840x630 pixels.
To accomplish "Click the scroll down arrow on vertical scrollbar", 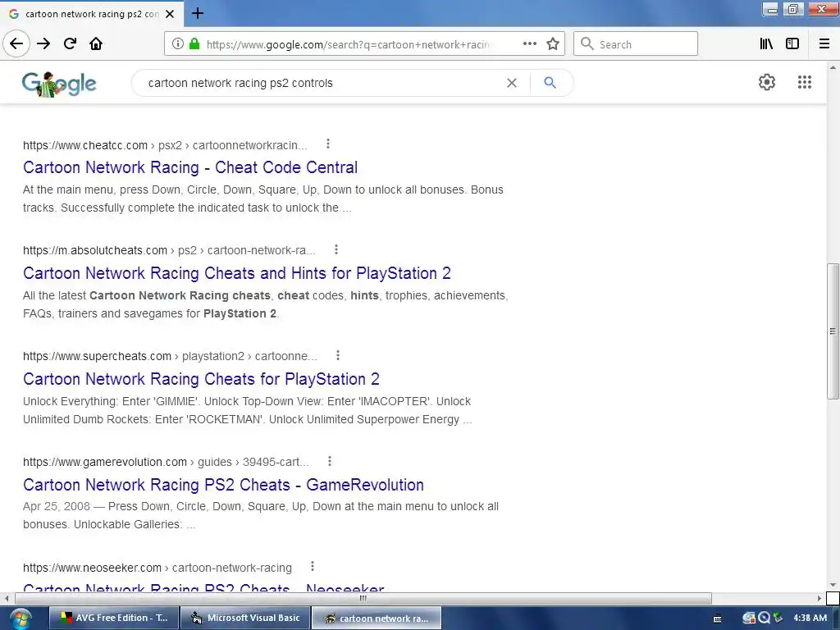I will pyautogui.click(x=833, y=585).
